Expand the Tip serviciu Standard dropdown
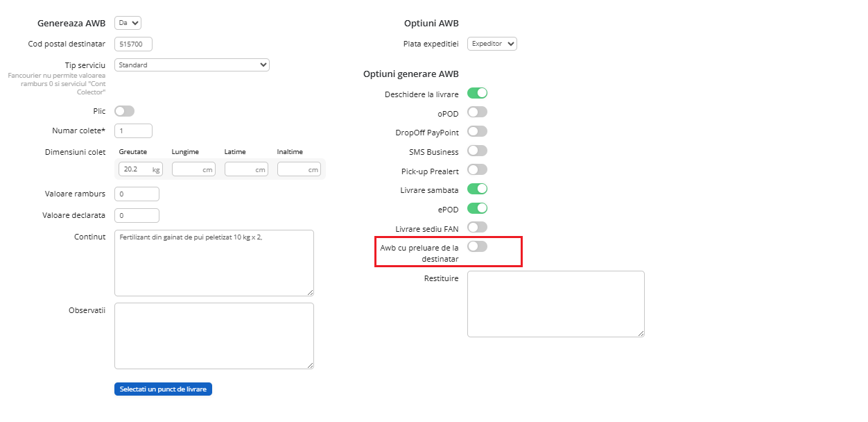The height and width of the screenshot is (422, 868). tap(191, 65)
